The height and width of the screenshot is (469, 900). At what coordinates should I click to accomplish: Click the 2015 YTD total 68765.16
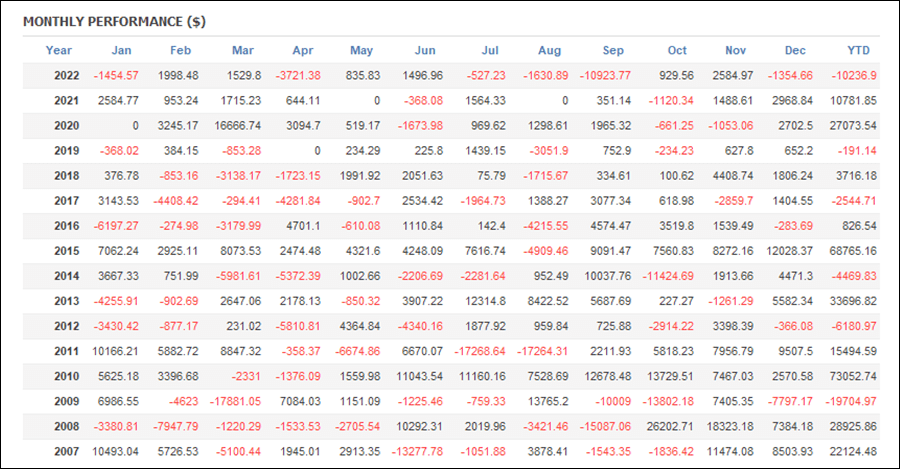coord(851,250)
